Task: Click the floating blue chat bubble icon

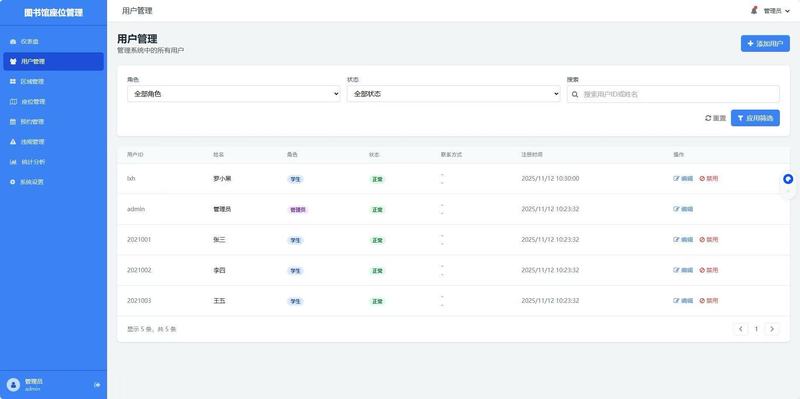Action: [788, 179]
